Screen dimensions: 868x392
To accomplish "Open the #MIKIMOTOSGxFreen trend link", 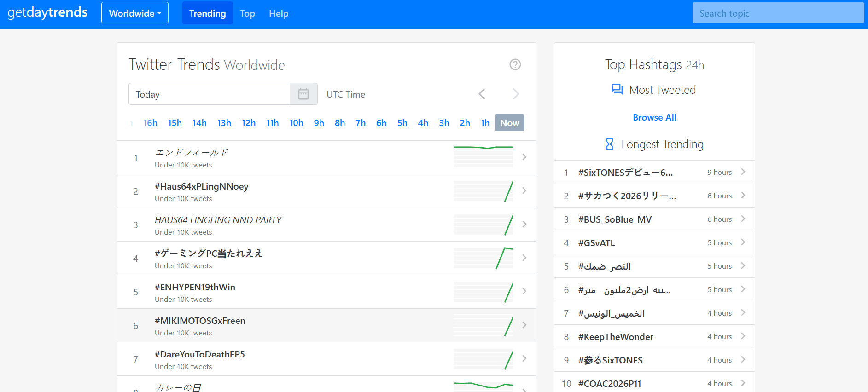I will (200, 321).
